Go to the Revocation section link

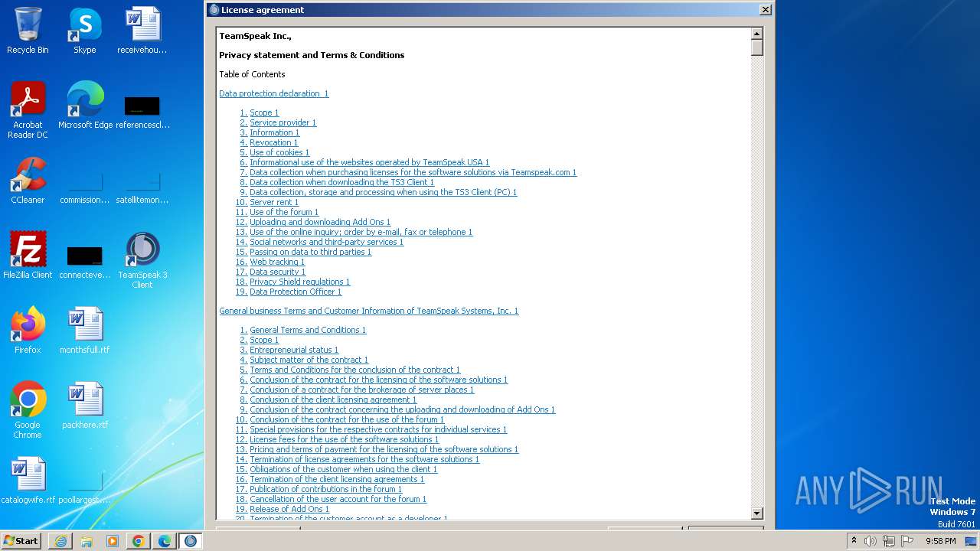click(273, 142)
